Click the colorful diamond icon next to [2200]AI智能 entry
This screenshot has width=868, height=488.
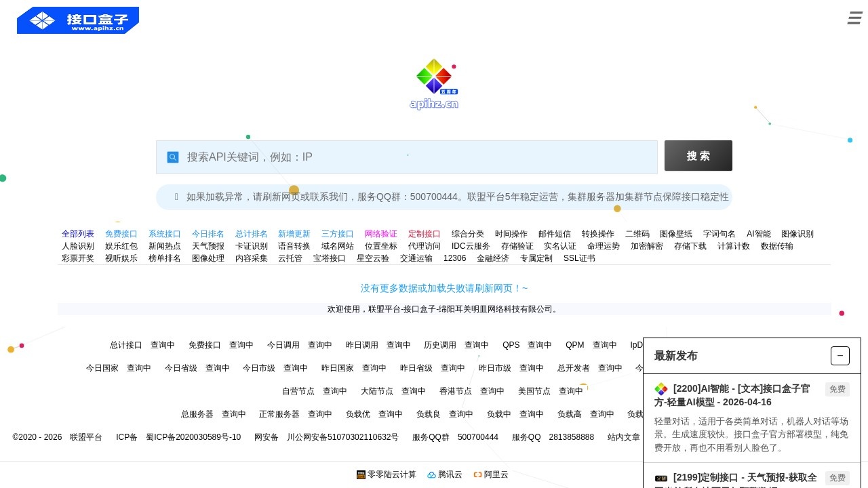pyautogui.click(x=660, y=388)
